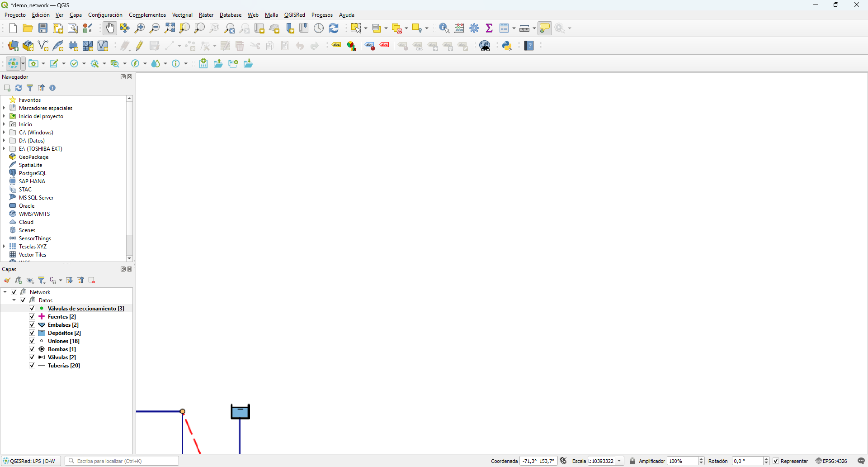
Task: Toggle visibility of Embalses [2] layer
Action: click(x=32, y=325)
